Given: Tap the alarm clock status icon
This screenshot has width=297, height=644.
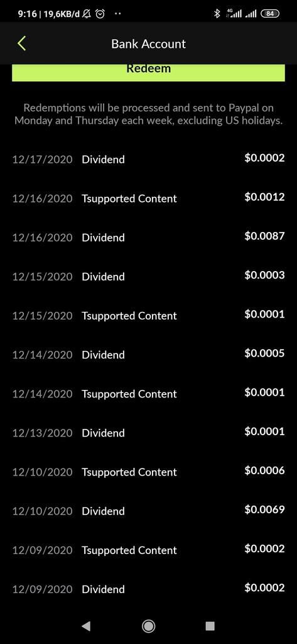Looking at the screenshot, I should (x=100, y=14).
